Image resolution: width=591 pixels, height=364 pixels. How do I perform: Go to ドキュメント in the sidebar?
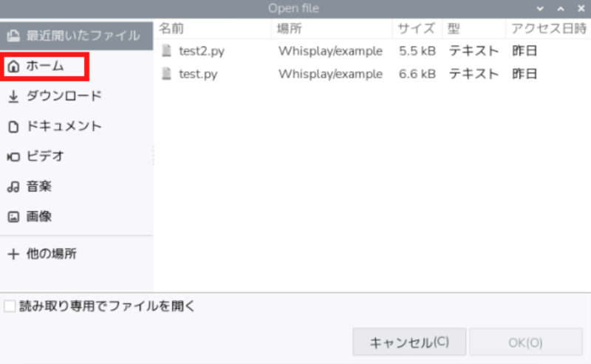(64, 127)
